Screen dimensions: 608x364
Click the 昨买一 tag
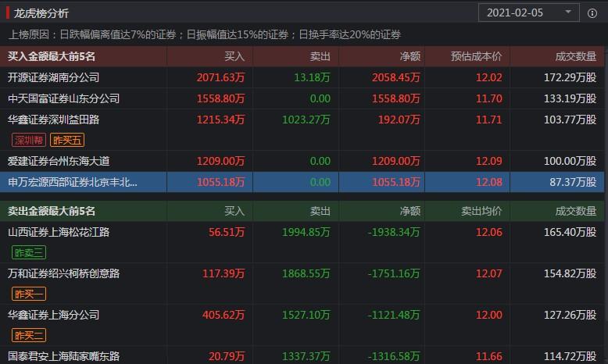coord(29,294)
